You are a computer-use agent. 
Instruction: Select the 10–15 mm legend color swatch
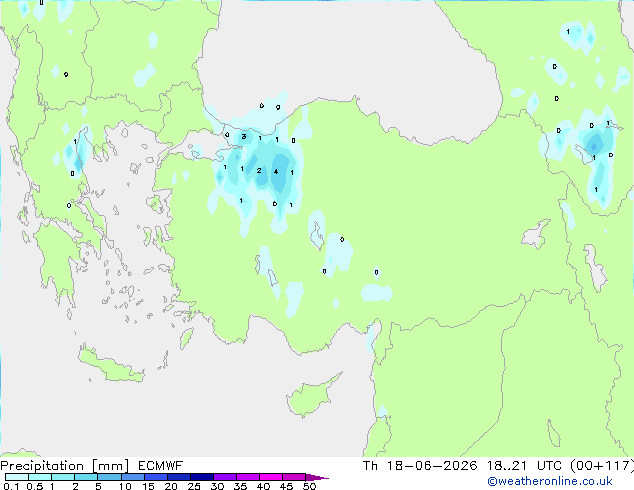click(132, 477)
